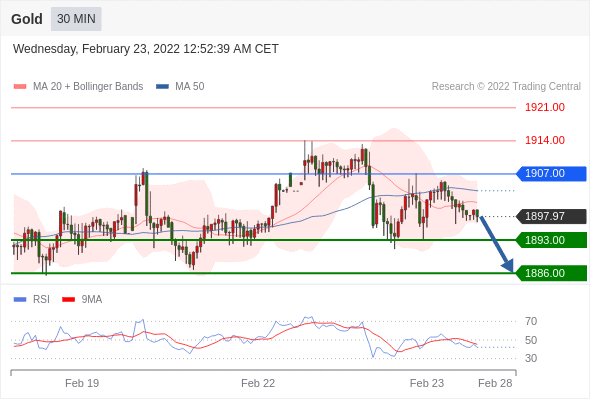This screenshot has height=400, width=590.
Task: Click the red 1914.00 resistance label
Action: [545, 140]
